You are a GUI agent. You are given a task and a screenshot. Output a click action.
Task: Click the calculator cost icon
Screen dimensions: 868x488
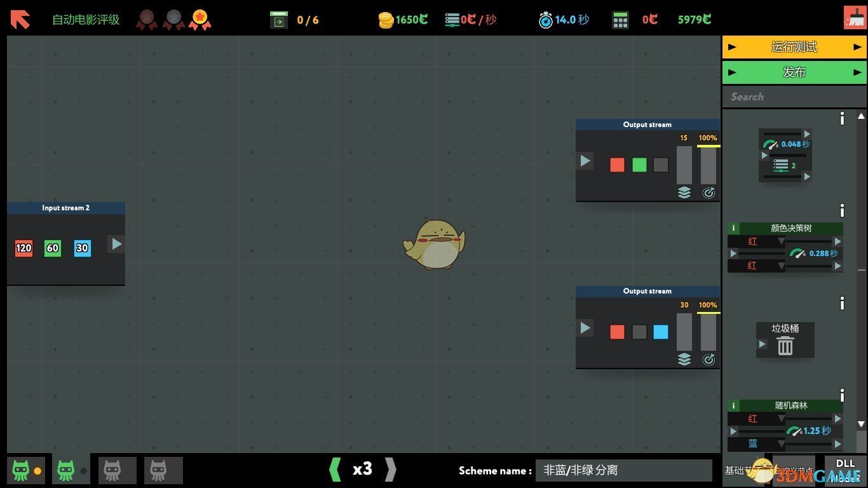click(621, 20)
